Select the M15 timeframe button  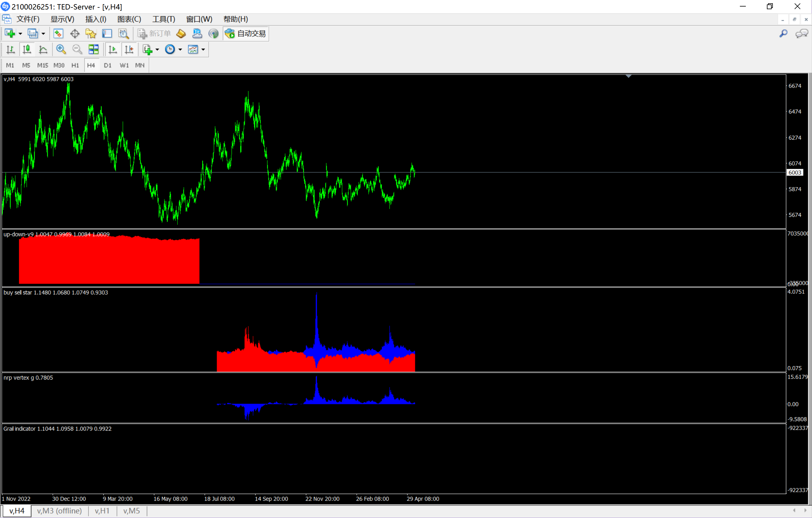(x=42, y=65)
